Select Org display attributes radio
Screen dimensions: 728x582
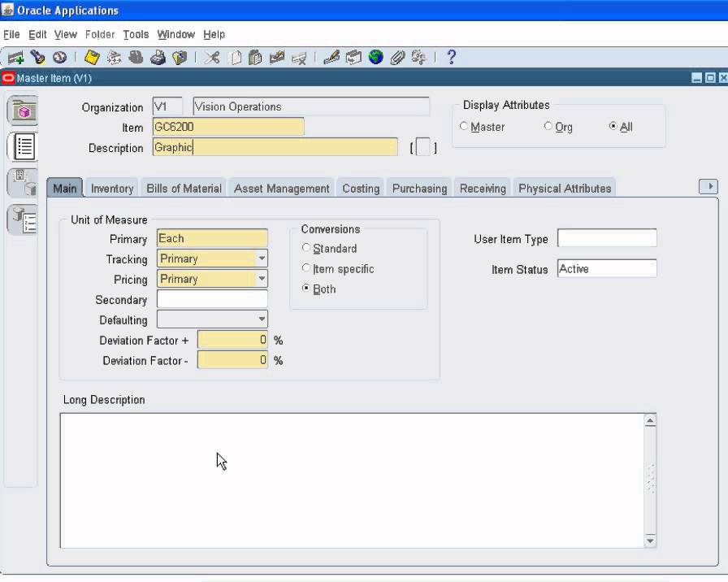click(548, 126)
